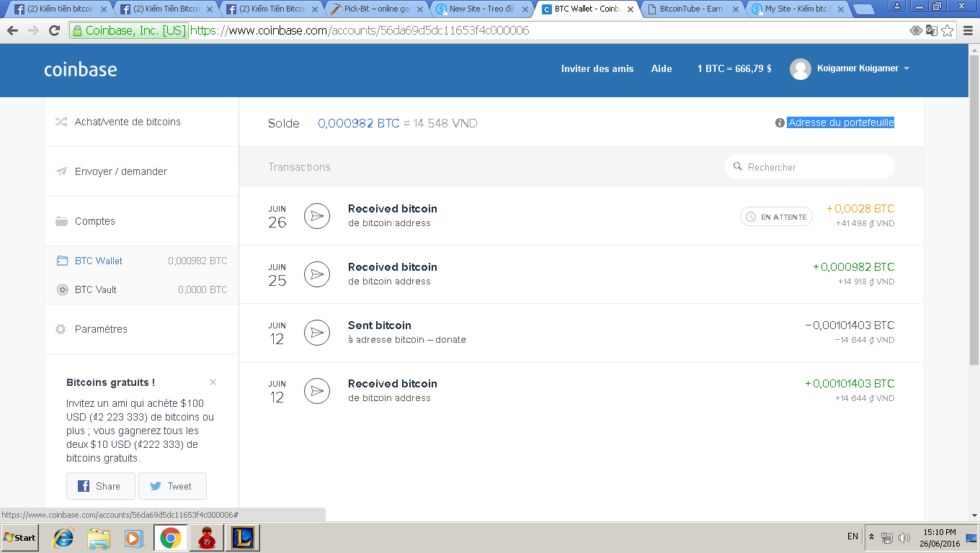This screenshot has height=553, width=980.
Task: Bookmark this page with the star icon
Action: (x=948, y=31)
